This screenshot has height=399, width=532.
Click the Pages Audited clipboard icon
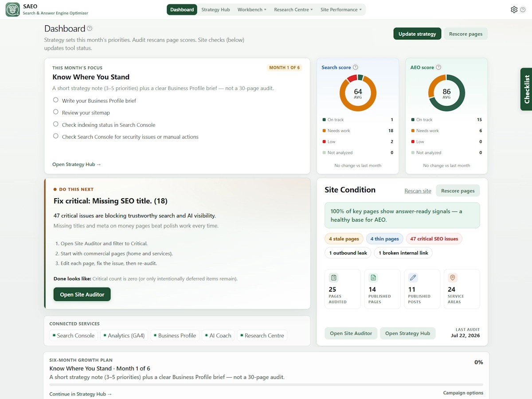coord(333,278)
